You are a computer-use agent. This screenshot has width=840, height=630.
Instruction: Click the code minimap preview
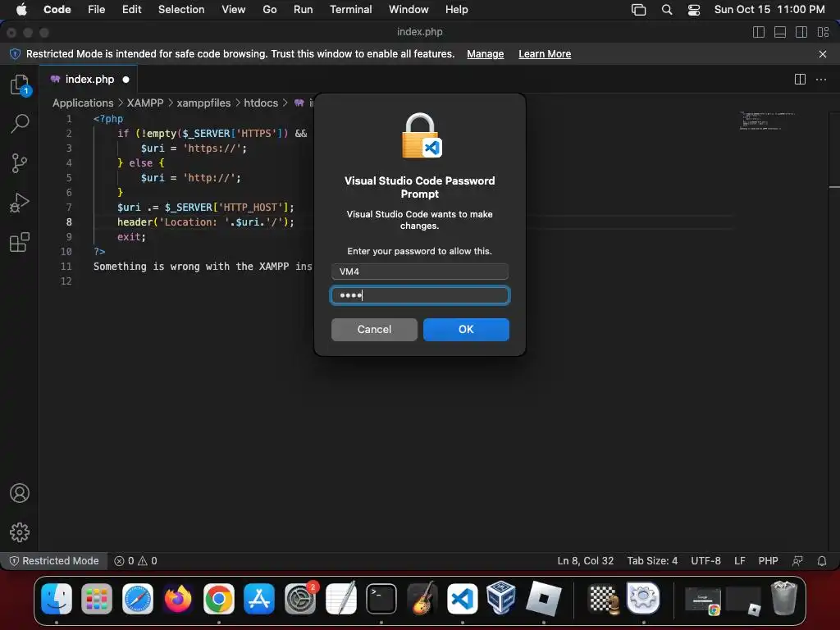tap(767, 121)
